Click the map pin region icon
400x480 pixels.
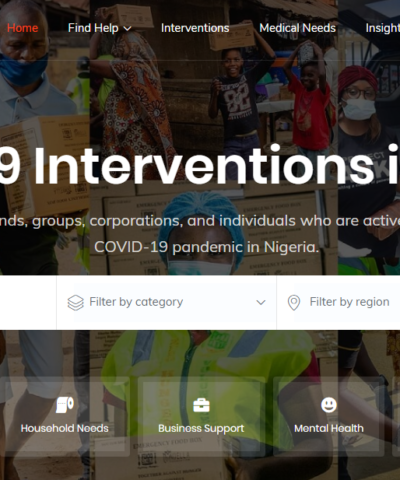coord(294,303)
